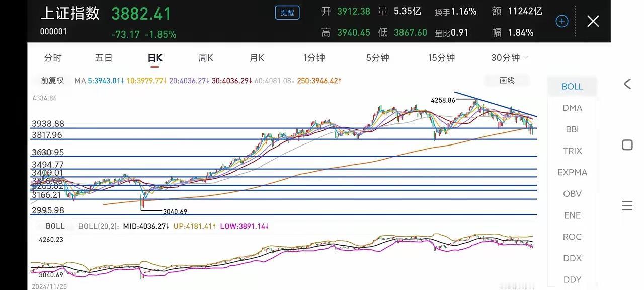Tap the 4260.23 sub-chart axis label

pos(51,240)
